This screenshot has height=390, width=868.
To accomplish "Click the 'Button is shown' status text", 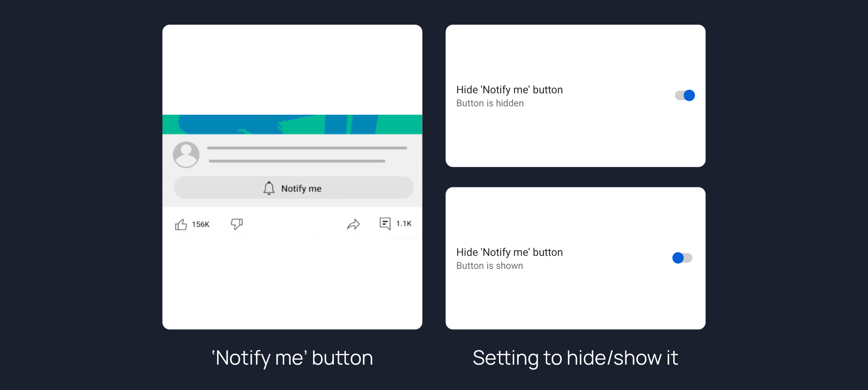I will point(490,266).
